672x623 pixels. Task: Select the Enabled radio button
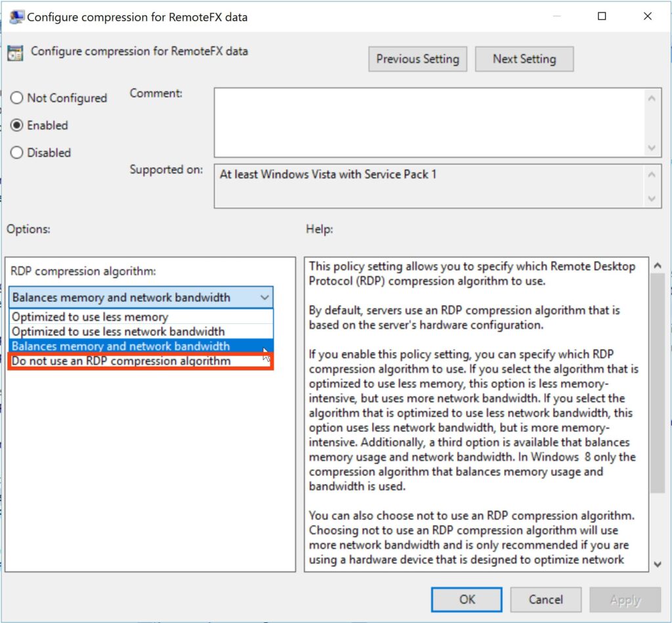tap(17, 125)
